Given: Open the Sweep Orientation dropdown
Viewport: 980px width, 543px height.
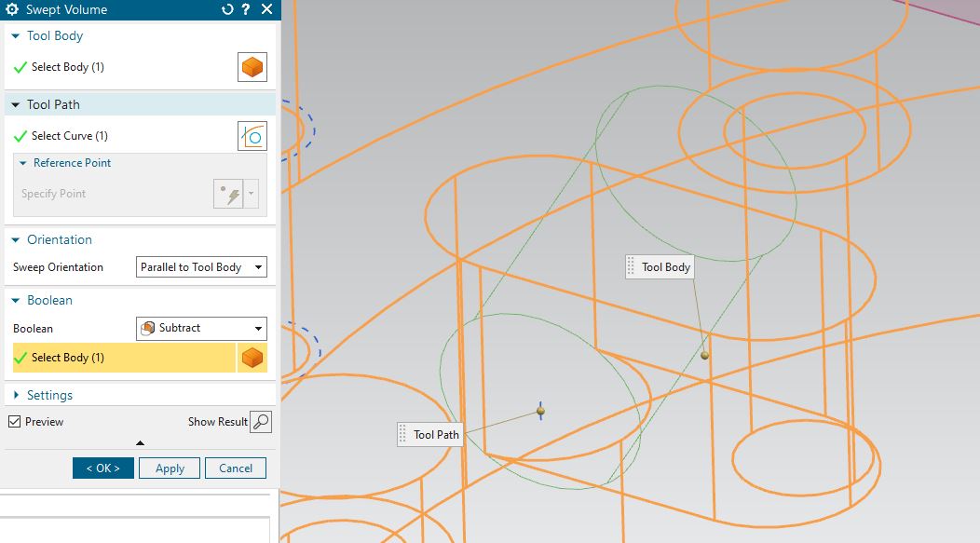Looking at the screenshot, I should 258,266.
